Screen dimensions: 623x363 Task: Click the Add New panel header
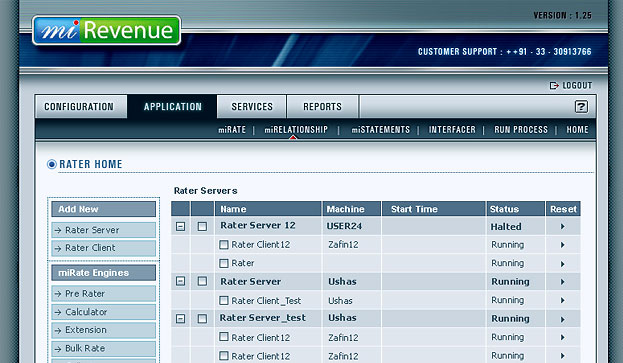103,209
